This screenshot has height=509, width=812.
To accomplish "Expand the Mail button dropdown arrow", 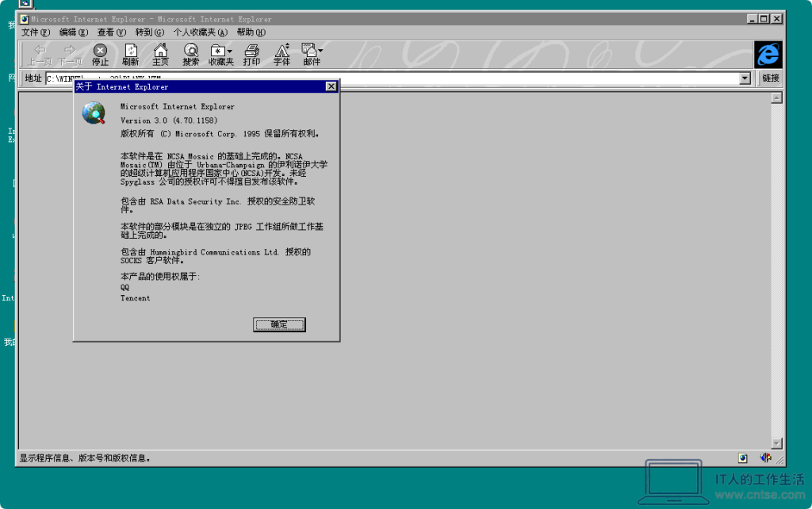I will click(320, 51).
